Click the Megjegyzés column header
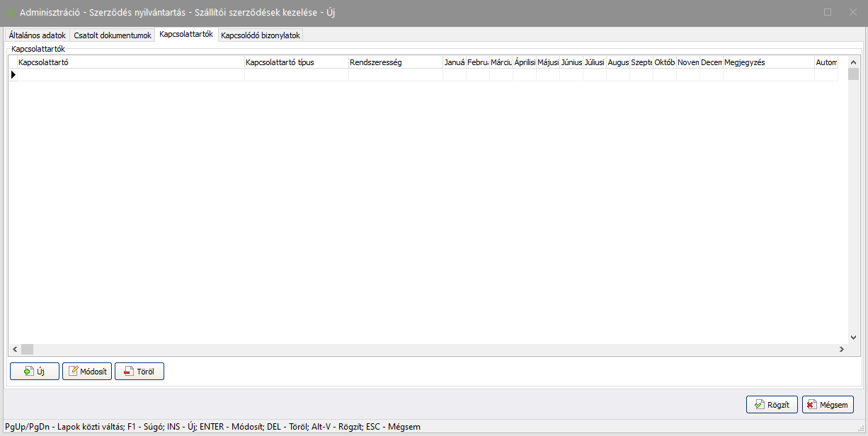Image resolution: width=868 pixels, height=436 pixels. tap(768, 62)
